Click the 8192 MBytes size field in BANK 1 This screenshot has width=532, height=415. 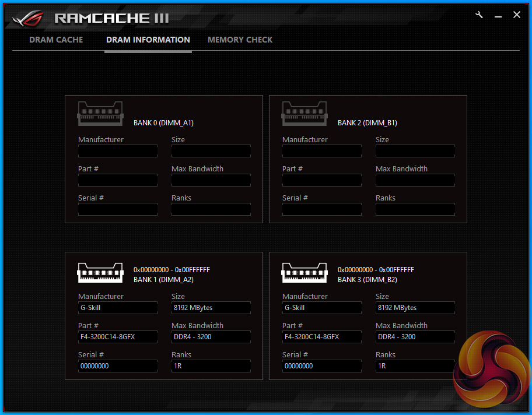point(211,308)
